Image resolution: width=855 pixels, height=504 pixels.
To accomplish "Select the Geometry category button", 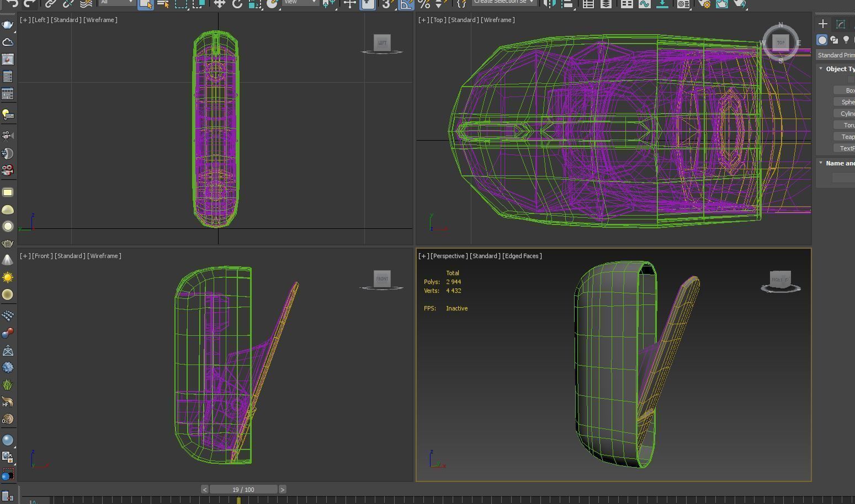I will click(x=822, y=40).
